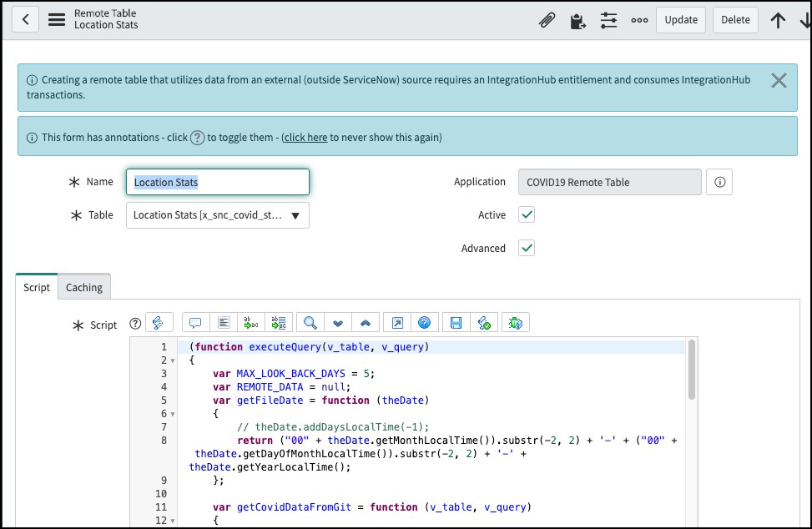Toggle form annotations with the question mark icon
The height and width of the screenshot is (529, 812).
point(197,138)
